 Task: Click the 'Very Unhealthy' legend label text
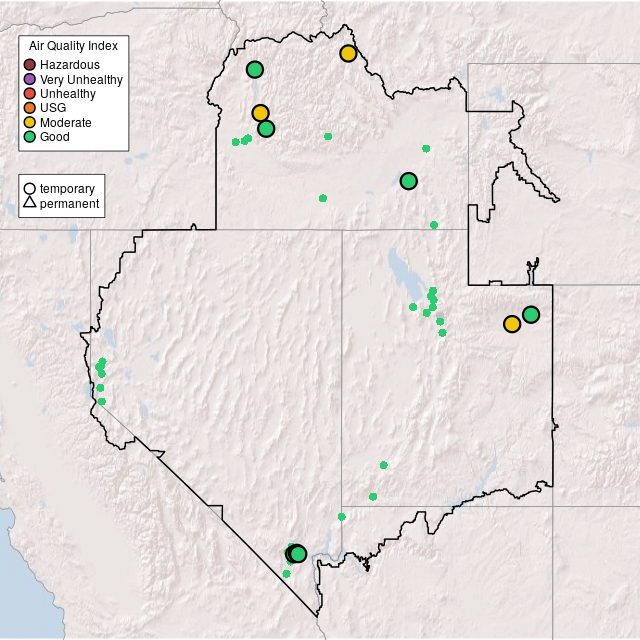[81, 79]
